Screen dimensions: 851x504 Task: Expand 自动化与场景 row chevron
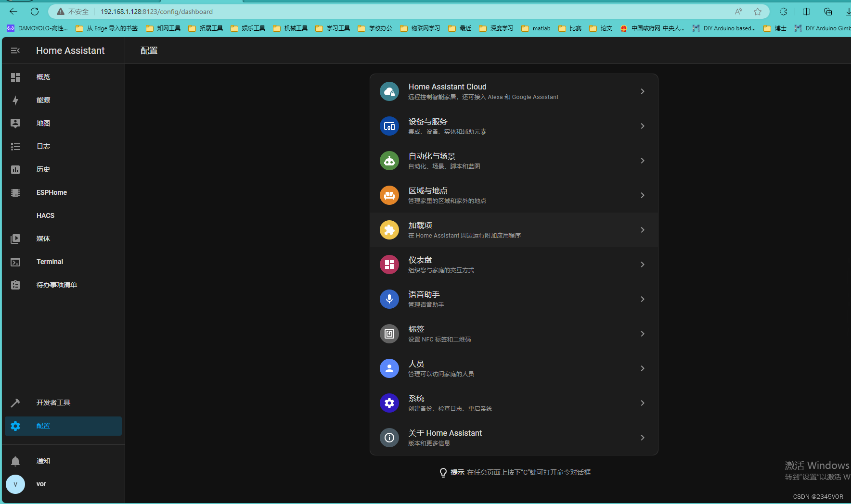643,161
